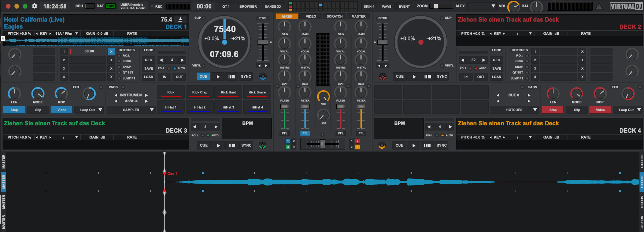Open Deck 3 key dropdown arrow
Viewport: 644px width, 232px height.
coord(77,137)
